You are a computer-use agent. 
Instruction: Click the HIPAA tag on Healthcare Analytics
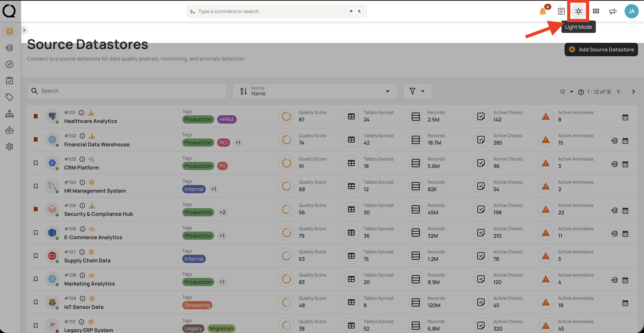click(227, 120)
